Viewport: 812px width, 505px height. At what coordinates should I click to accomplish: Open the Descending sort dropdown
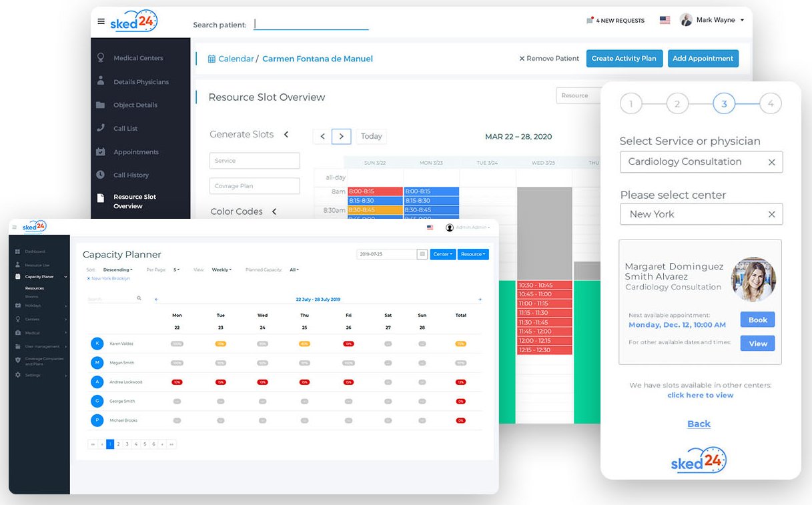[117, 270]
